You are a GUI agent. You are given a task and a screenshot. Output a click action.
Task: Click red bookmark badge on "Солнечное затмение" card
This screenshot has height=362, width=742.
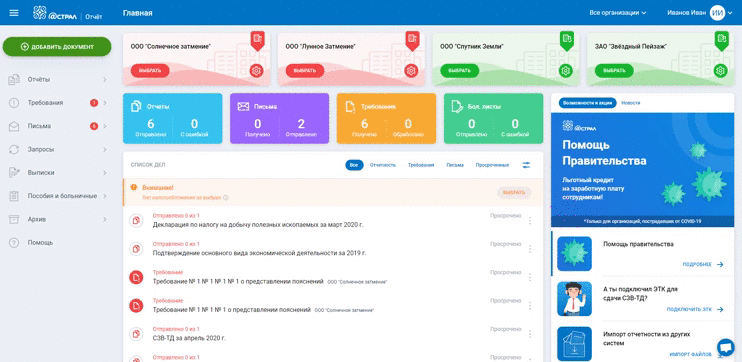(x=257, y=40)
